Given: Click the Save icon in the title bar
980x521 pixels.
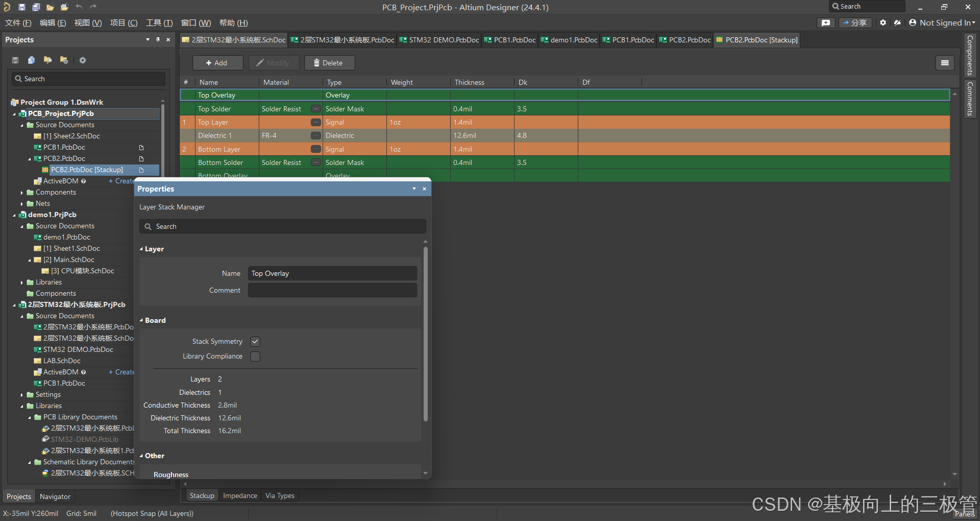Looking at the screenshot, I should 22,7.
